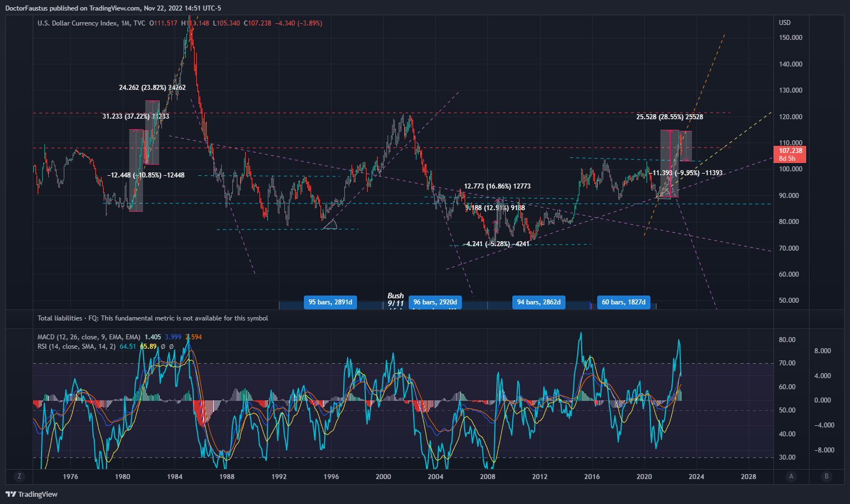Screen dimensions: 850x504
Task: Click the RSI axis label 80.00
Action: click(787, 340)
